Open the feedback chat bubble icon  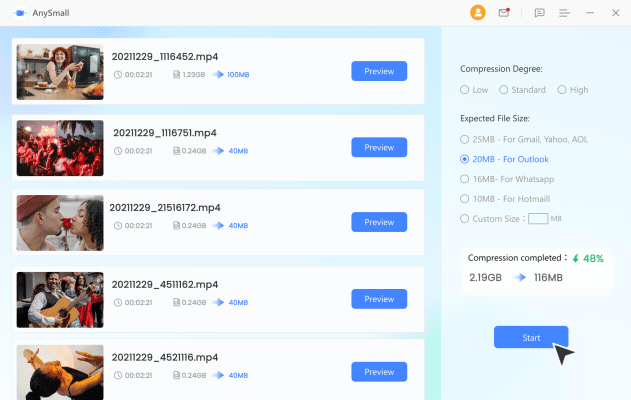tap(540, 13)
